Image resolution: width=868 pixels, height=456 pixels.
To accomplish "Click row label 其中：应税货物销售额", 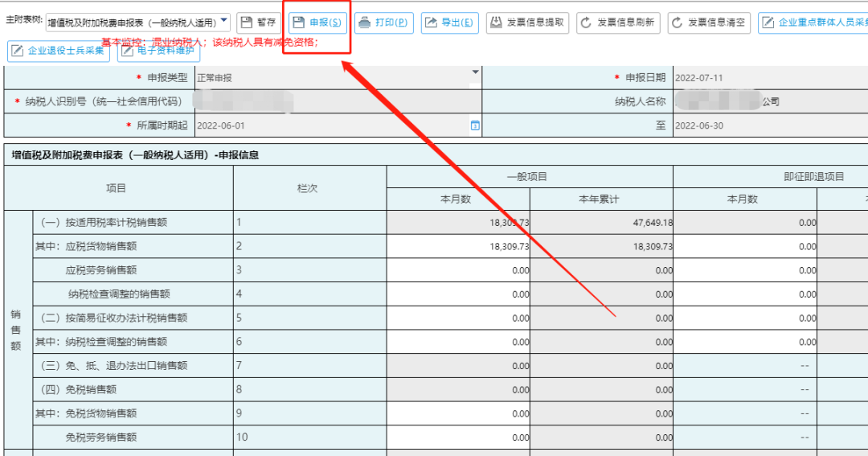I will [x=86, y=247].
